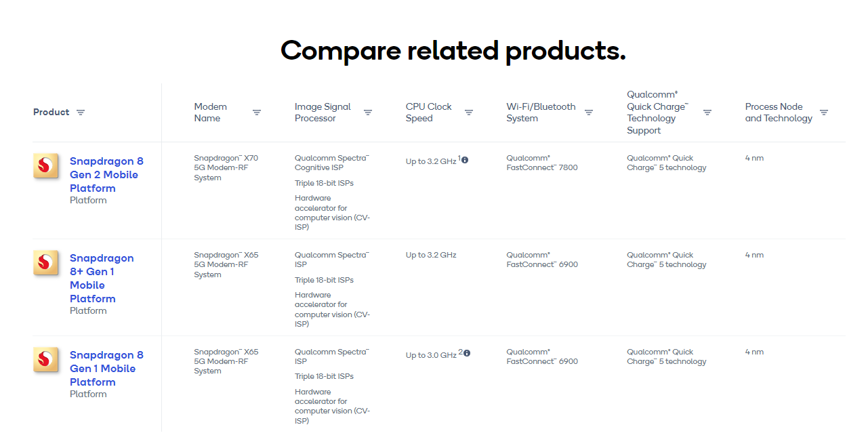
Task: Open Snapdragon 8 Gen 1 Mobile Platform link
Action: tap(106, 369)
